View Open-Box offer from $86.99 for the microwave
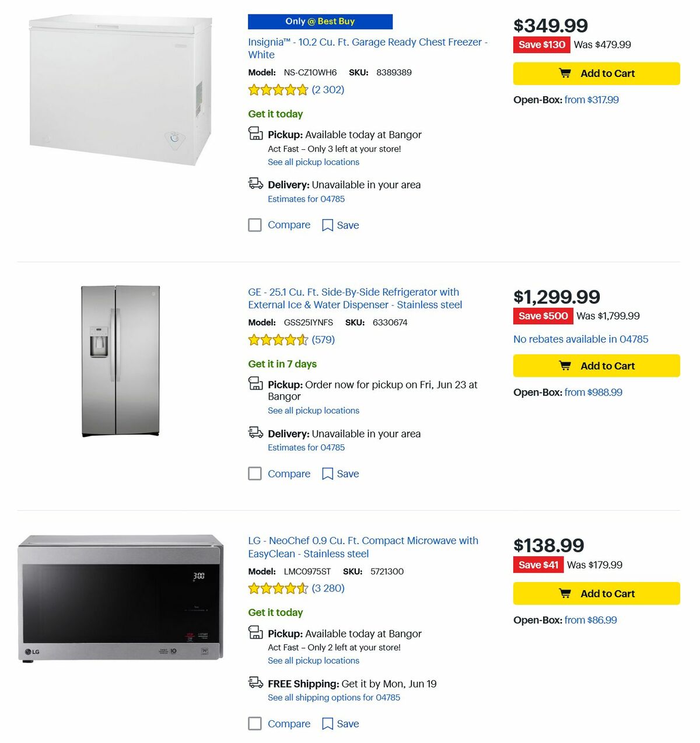This screenshot has width=700, height=743. pyautogui.click(x=590, y=620)
